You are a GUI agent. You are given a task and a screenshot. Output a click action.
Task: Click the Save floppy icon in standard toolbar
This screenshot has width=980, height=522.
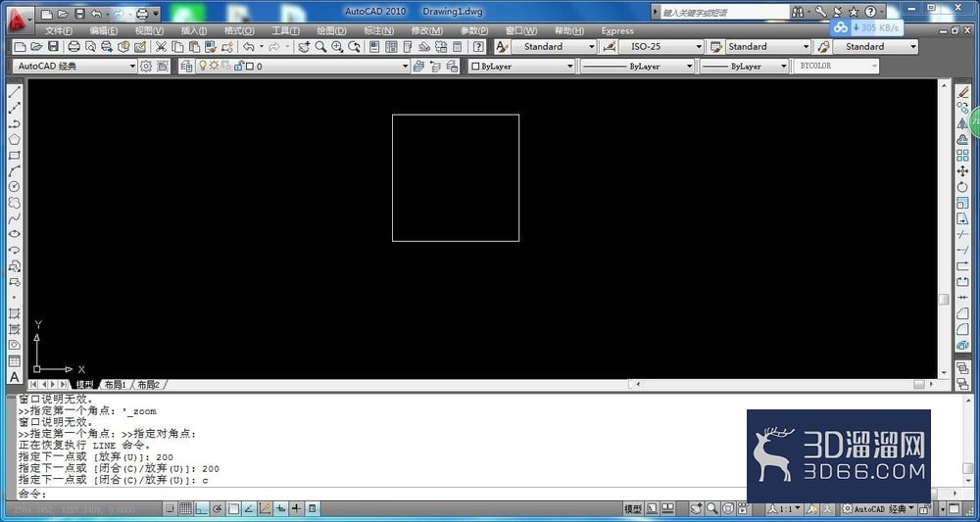coord(53,46)
